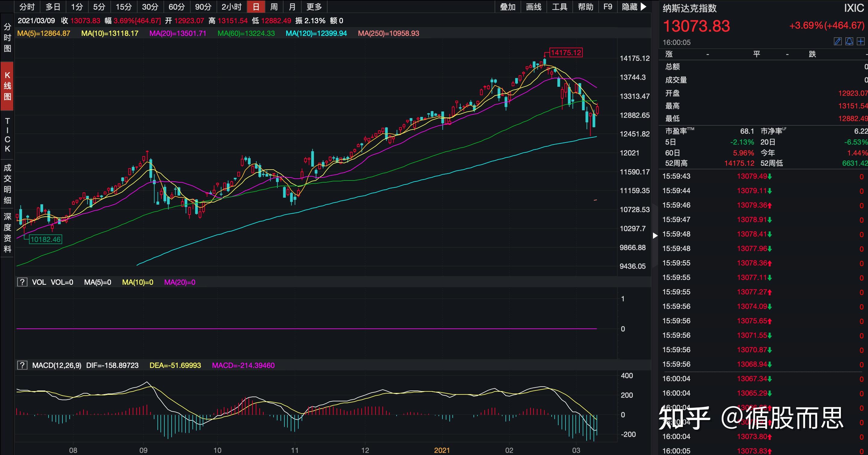Switch to the 多日 timeframe tab
The image size is (868, 455).
pos(53,7)
